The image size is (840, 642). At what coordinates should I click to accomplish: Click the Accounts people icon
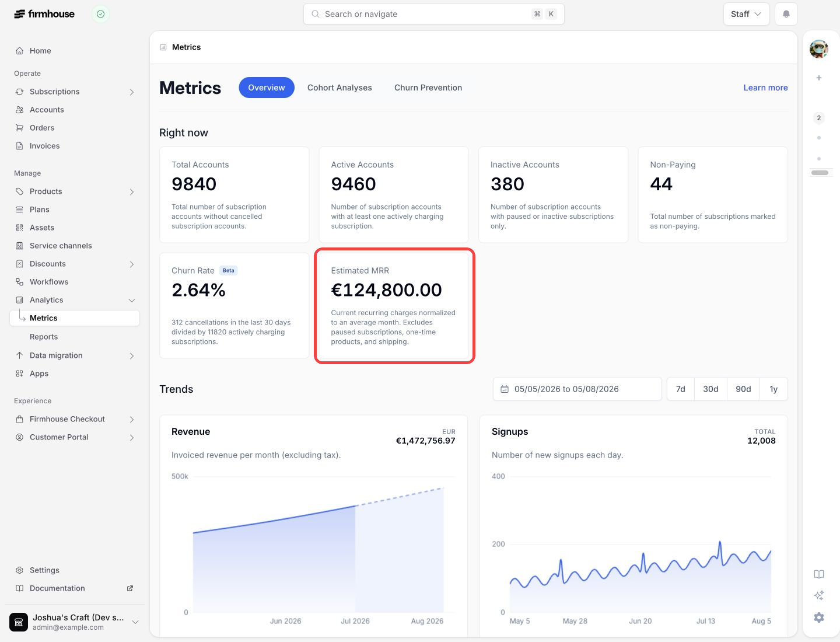coord(20,110)
